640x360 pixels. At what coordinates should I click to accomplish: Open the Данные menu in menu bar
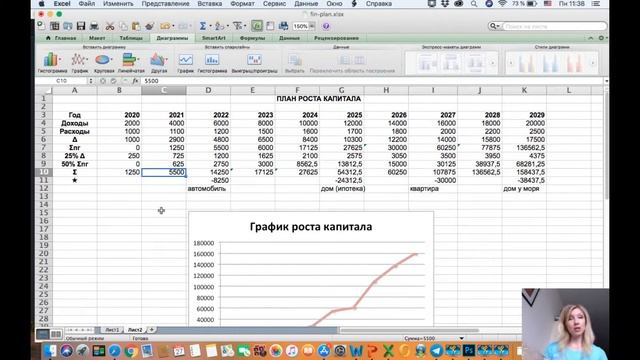306,4
